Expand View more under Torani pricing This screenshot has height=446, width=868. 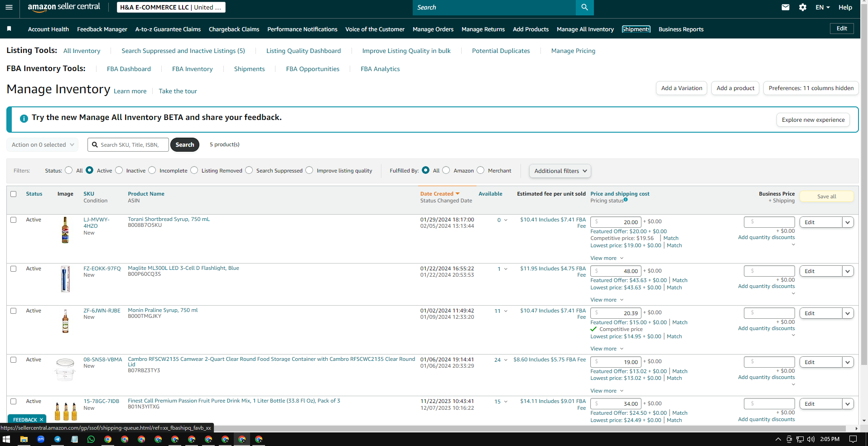[x=607, y=258]
